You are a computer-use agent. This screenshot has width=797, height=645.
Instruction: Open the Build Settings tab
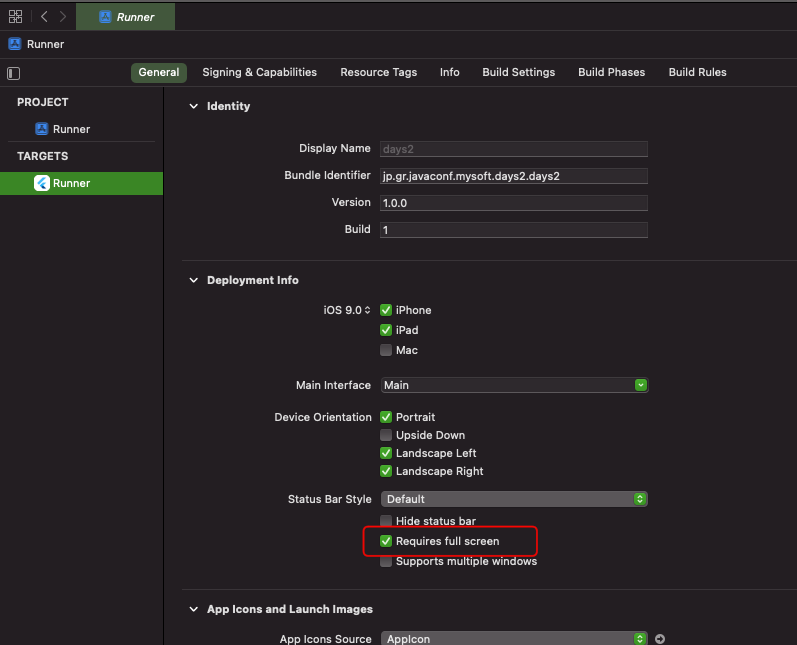point(518,72)
